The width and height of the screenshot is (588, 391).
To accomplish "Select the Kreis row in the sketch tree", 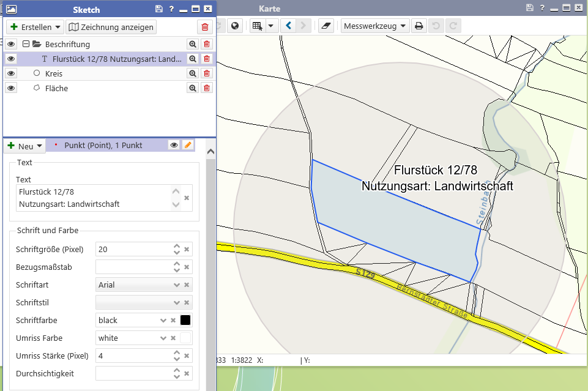I will point(110,73).
